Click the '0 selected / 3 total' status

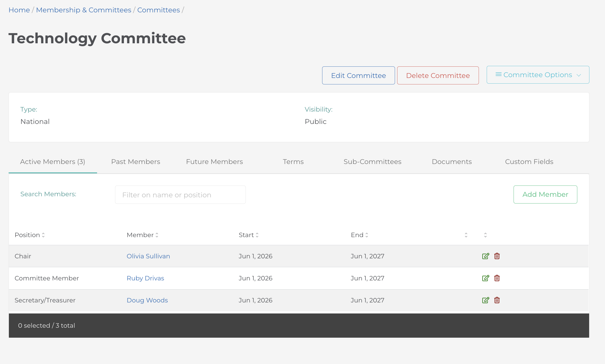[x=47, y=326]
